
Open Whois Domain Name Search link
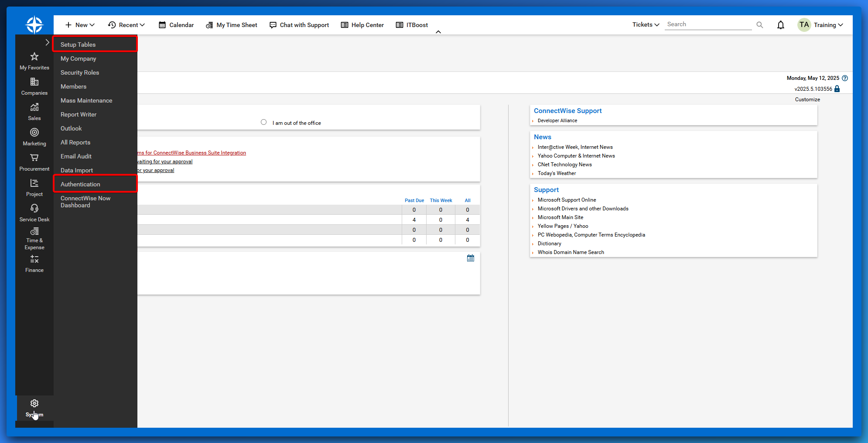click(571, 252)
